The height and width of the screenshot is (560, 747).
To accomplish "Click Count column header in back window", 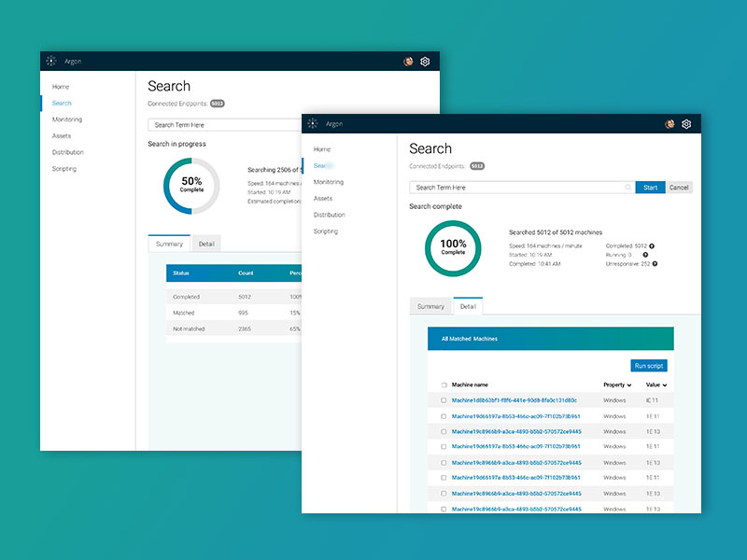I will click(x=246, y=273).
